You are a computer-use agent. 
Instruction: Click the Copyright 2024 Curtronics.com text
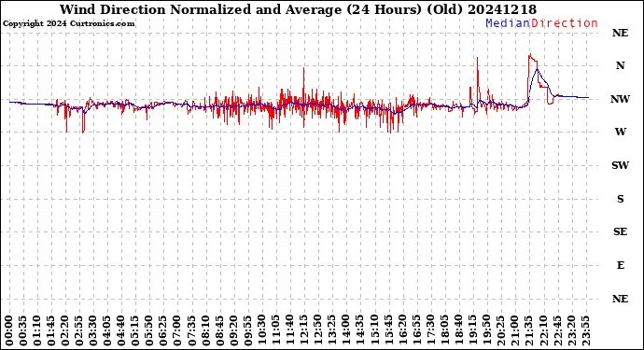pyautogui.click(x=68, y=24)
